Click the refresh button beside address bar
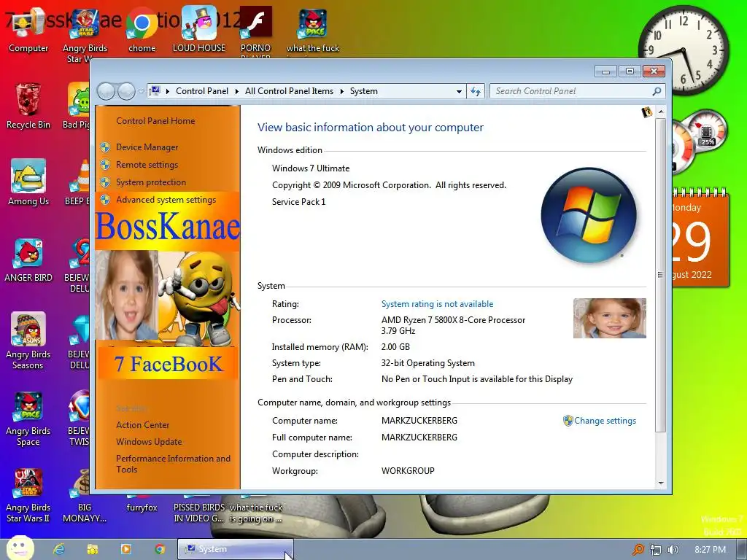This screenshot has height=560, width=747. point(476,91)
